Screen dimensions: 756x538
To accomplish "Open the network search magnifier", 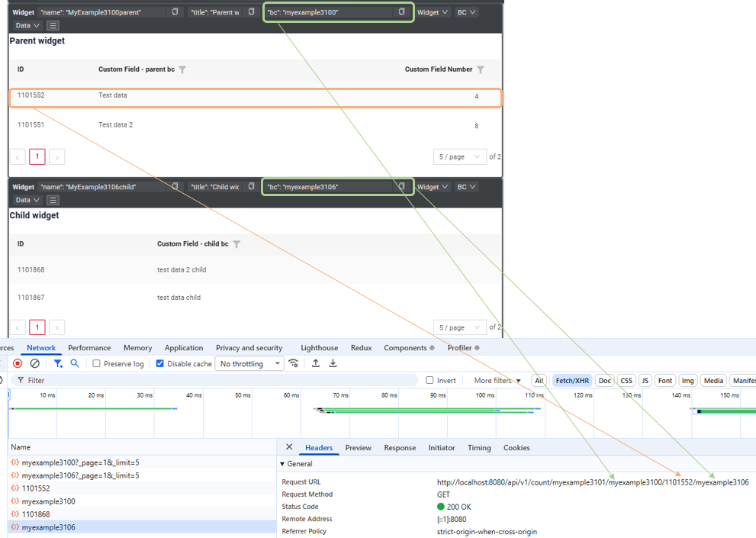I will coord(75,363).
